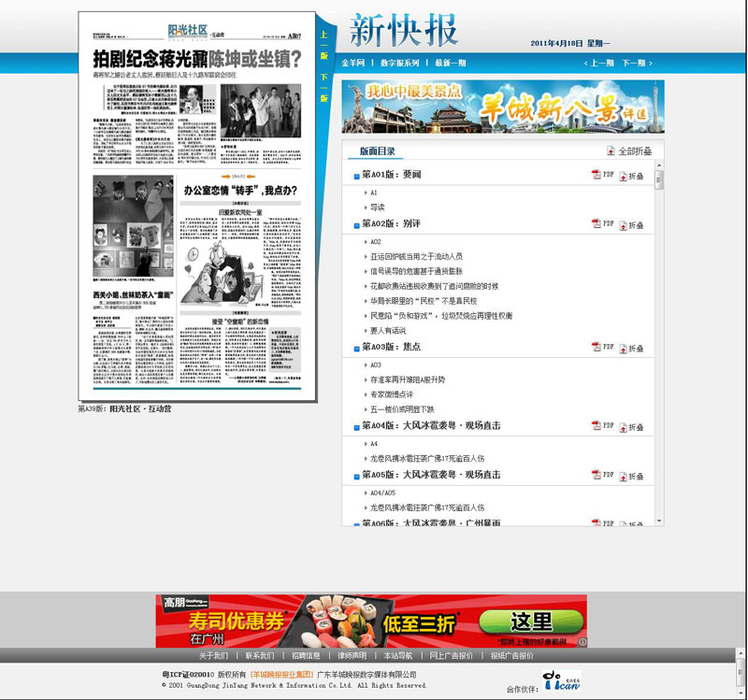Open the 律师声明 footer link
Image resolution: width=748 pixels, height=700 pixels.
click(x=352, y=656)
